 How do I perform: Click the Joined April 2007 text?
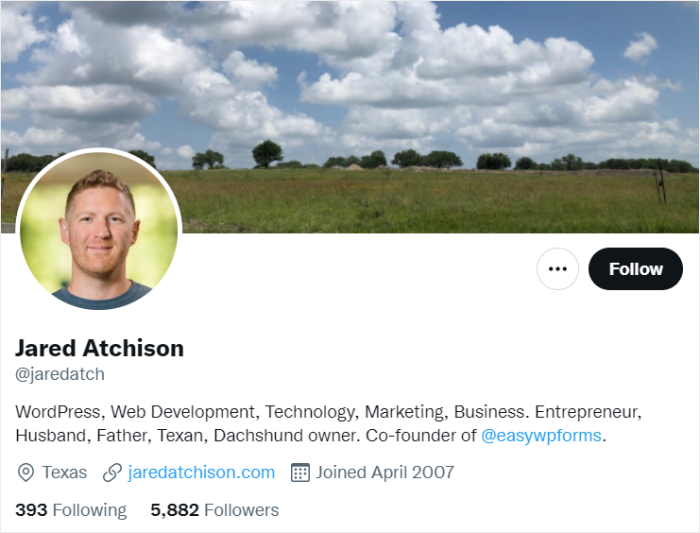(385, 472)
